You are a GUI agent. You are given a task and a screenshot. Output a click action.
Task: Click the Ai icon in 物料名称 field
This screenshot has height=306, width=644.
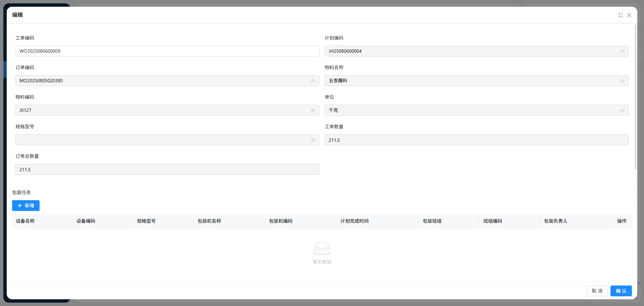coord(622,81)
